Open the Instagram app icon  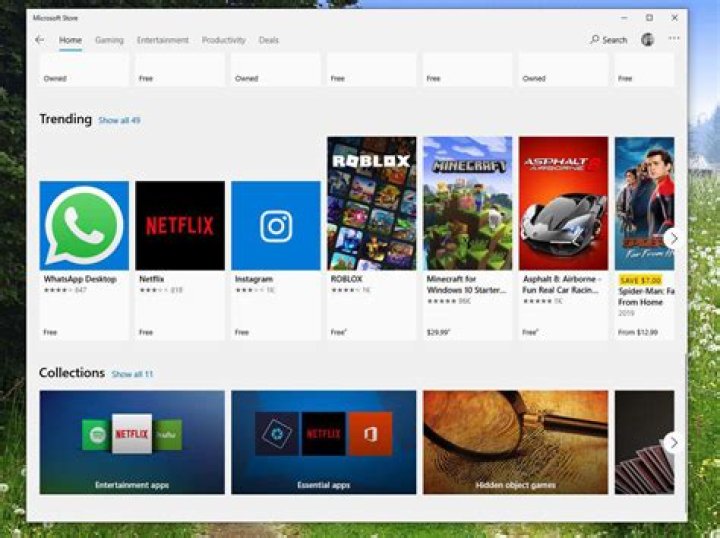(276, 225)
